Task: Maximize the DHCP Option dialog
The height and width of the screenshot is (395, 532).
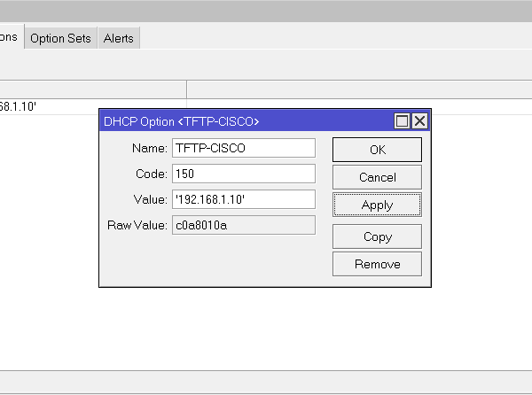Action: coord(402,121)
